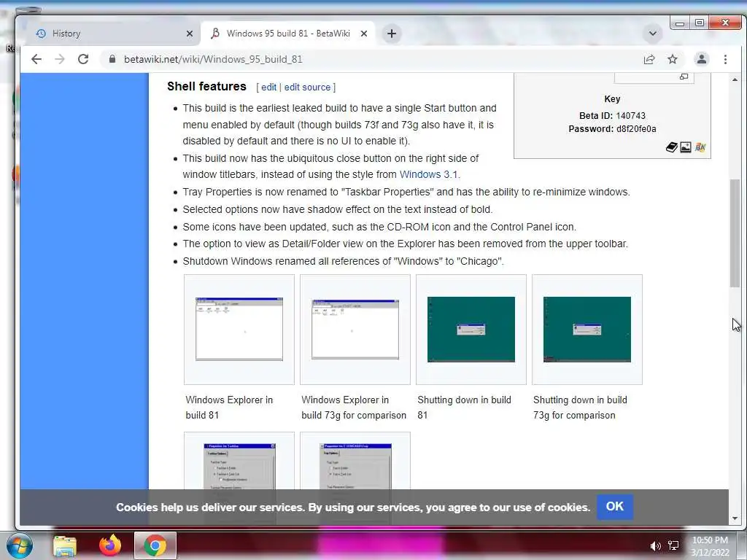The width and height of the screenshot is (747, 560).
Task: Open a new browser tab
Action: pyautogui.click(x=392, y=34)
